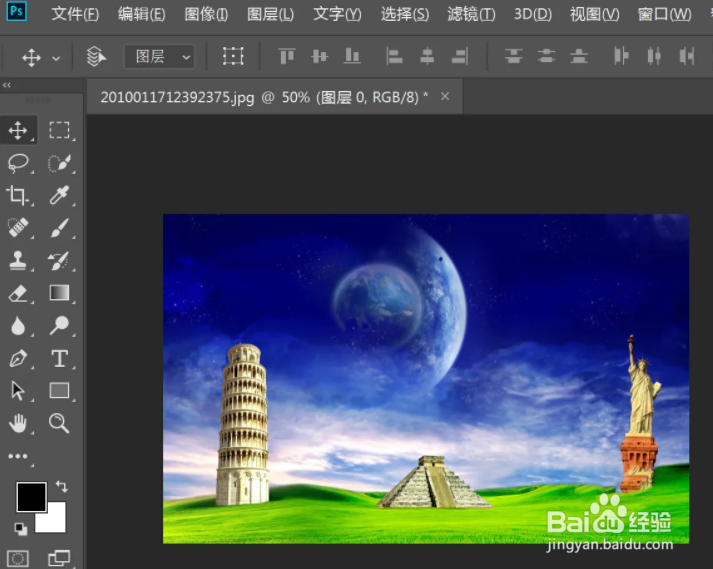Select the Eyedropper tool
Image resolution: width=713 pixels, height=569 pixels.
coord(59,195)
